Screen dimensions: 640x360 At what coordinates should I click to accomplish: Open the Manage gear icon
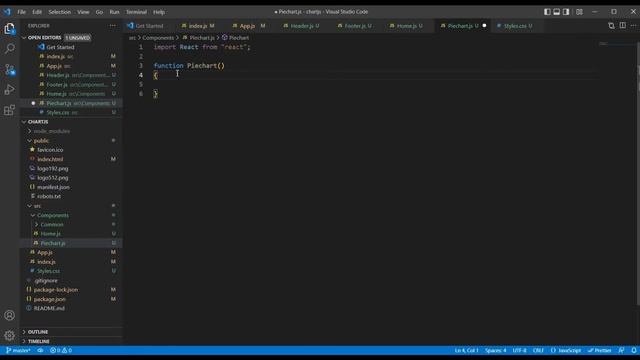click(9, 336)
